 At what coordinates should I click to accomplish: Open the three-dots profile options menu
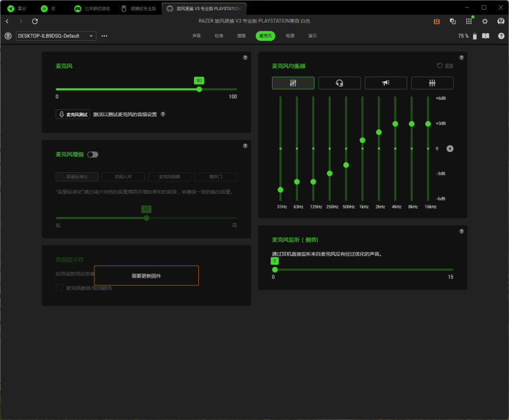click(x=104, y=36)
